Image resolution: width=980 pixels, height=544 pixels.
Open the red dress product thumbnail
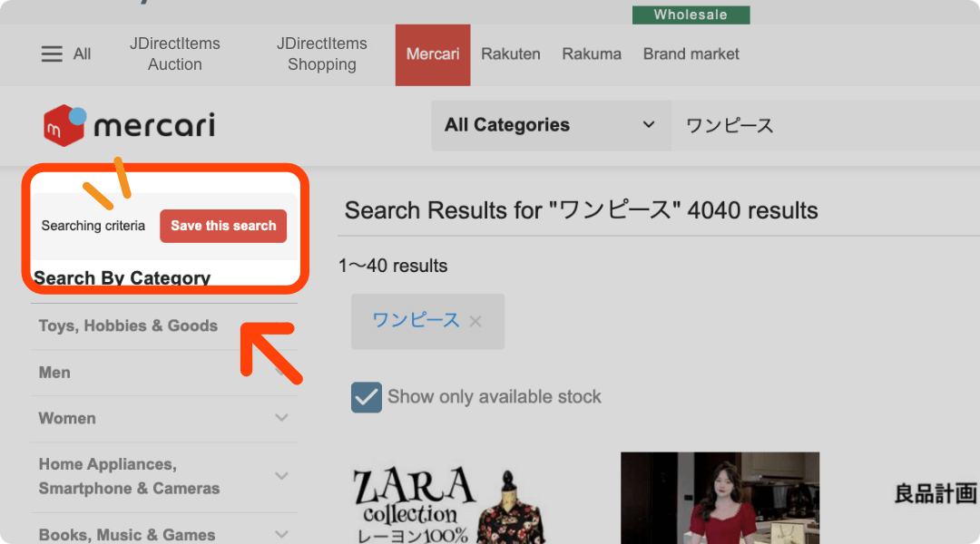click(x=720, y=498)
